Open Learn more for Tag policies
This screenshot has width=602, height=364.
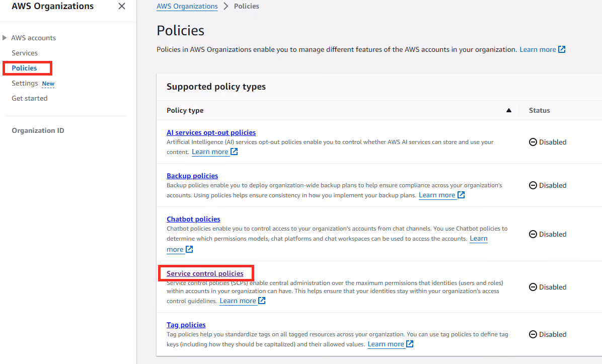click(386, 344)
